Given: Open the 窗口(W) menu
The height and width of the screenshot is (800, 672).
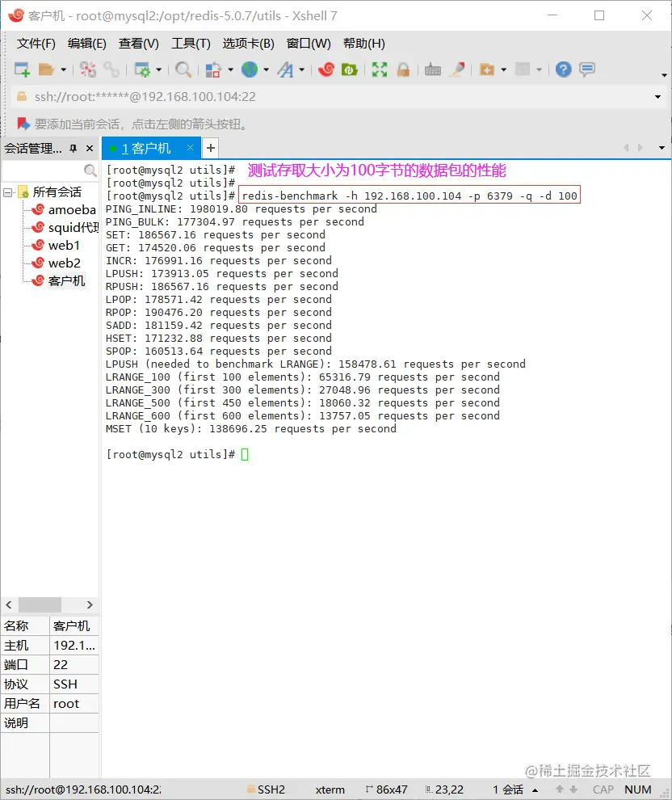Looking at the screenshot, I should coord(309,44).
